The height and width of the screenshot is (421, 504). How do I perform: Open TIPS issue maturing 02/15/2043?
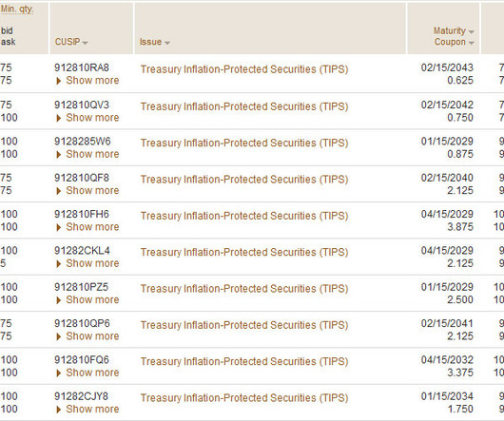(x=244, y=69)
